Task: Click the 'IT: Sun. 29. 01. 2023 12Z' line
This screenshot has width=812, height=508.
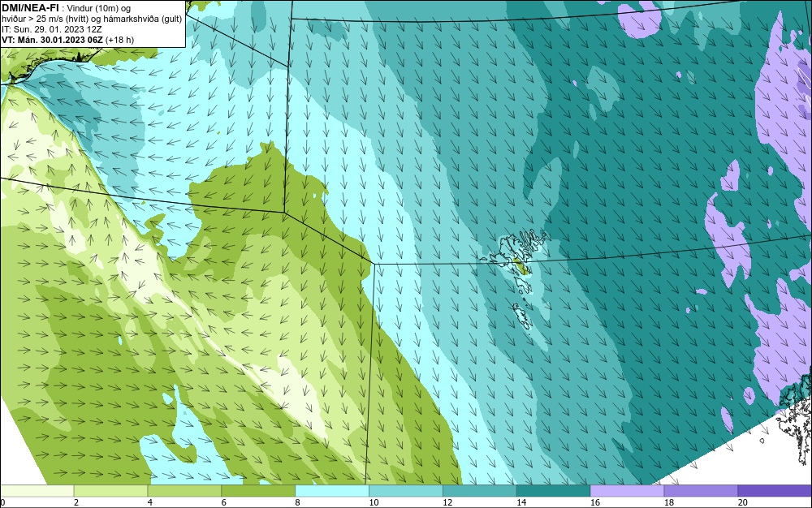Action: (52, 29)
